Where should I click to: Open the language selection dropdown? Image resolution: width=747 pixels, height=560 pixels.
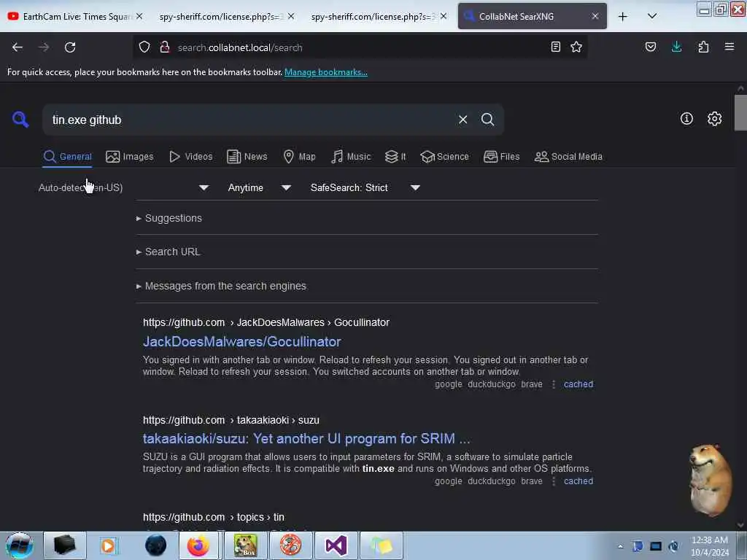tap(124, 187)
